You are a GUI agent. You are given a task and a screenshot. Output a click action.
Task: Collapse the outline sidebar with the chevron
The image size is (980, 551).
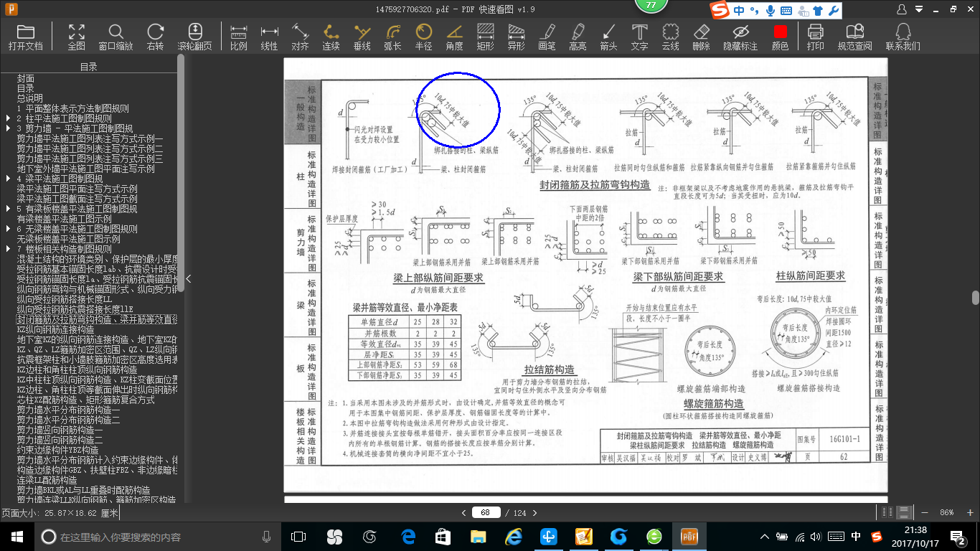coord(188,279)
